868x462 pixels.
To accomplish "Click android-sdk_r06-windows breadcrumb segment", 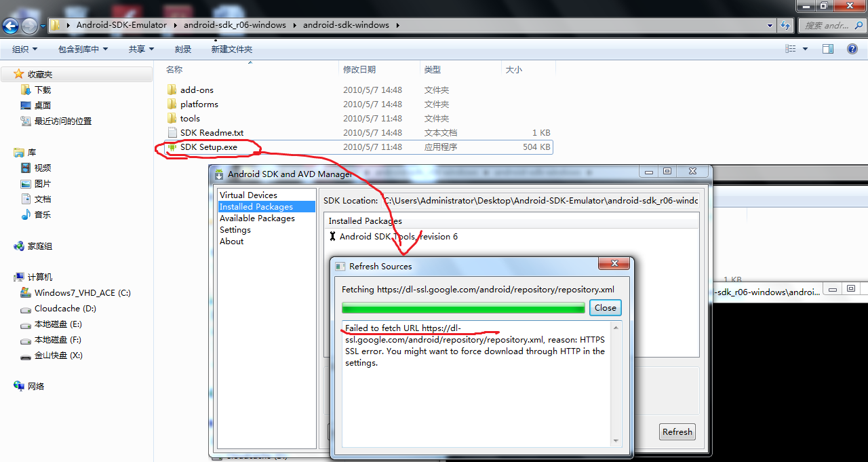I will point(235,25).
